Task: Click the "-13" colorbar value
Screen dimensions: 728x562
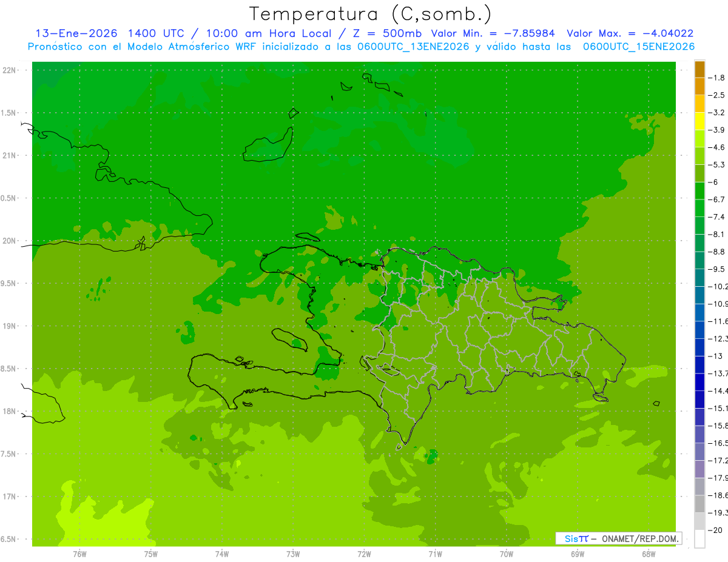Action: pos(716,356)
